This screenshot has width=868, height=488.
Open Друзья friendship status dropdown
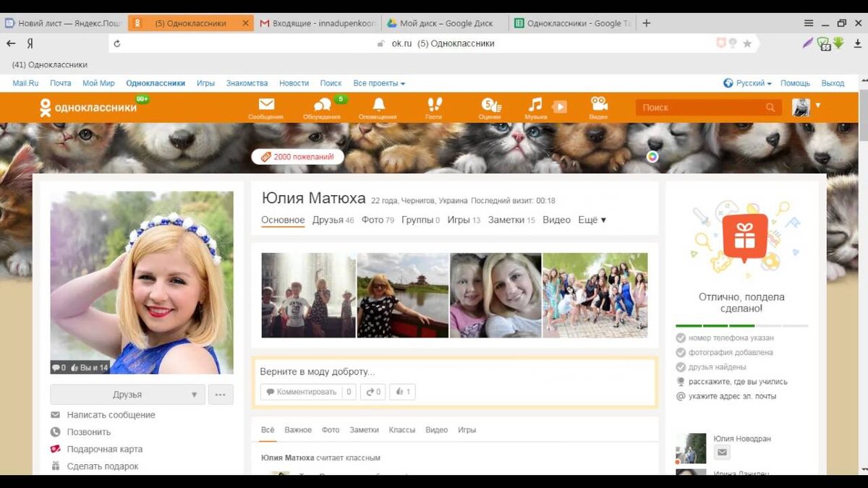point(127,395)
